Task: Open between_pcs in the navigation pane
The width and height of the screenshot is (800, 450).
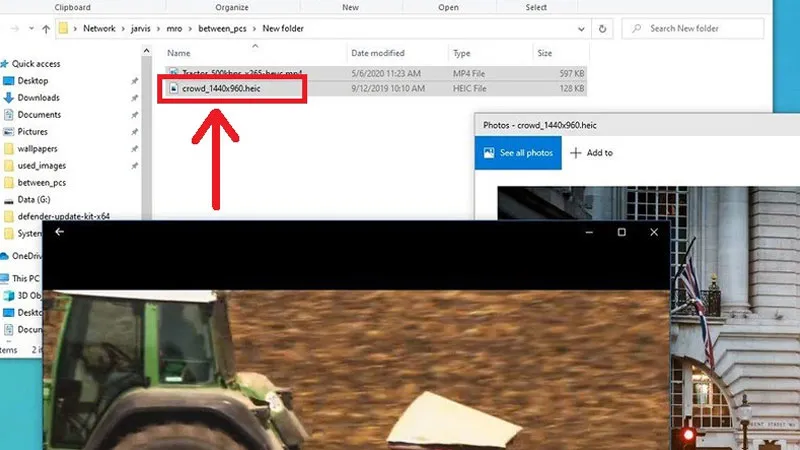Action: (41, 182)
